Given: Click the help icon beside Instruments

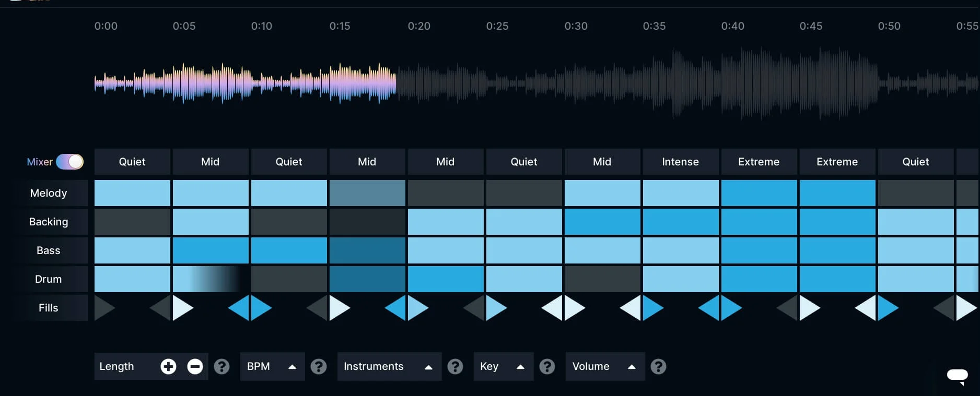Looking at the screenshot, I should tap(455, 367).
